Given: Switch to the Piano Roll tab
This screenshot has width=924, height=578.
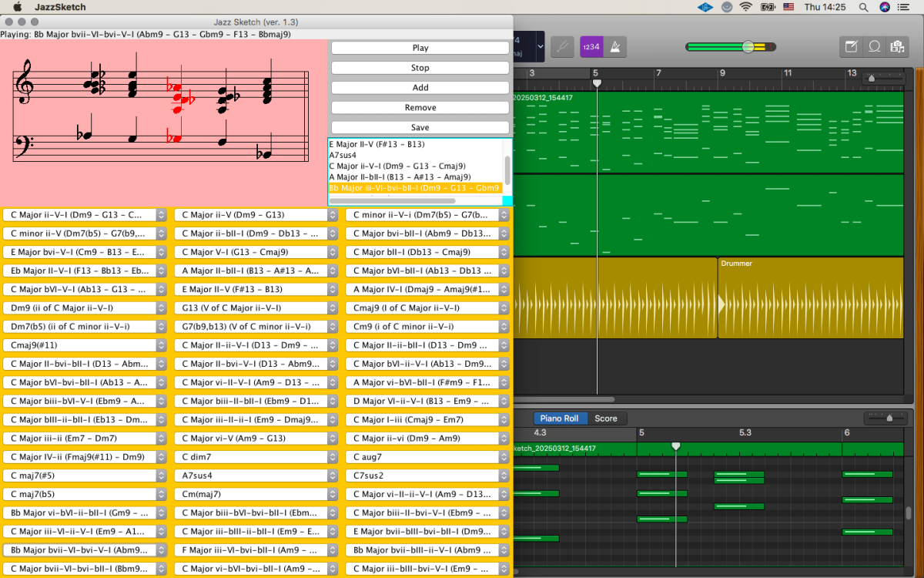Looking at the screenshot, I should coord(559,418).
